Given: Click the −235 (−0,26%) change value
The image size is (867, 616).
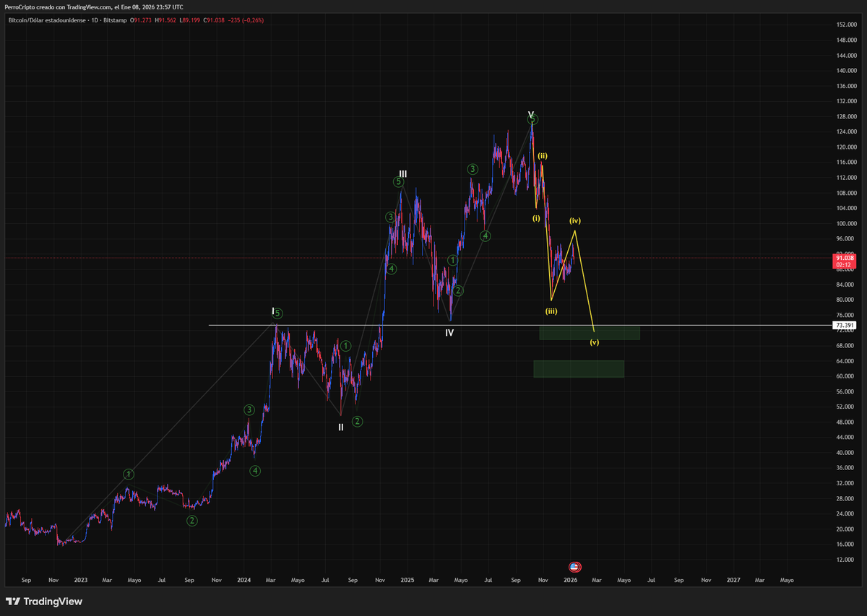Looking at the screenshot, I should tap(246, 20).
